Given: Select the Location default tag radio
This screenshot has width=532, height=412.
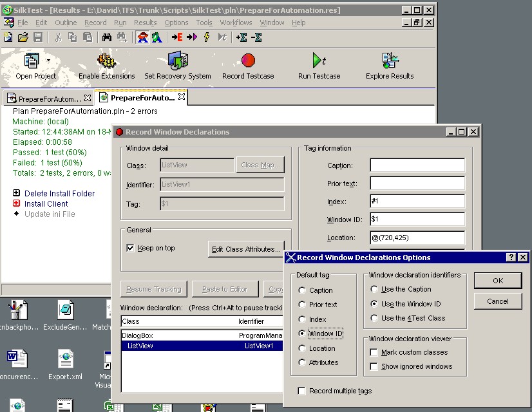Looking at the screenshot, I should 301,348.
